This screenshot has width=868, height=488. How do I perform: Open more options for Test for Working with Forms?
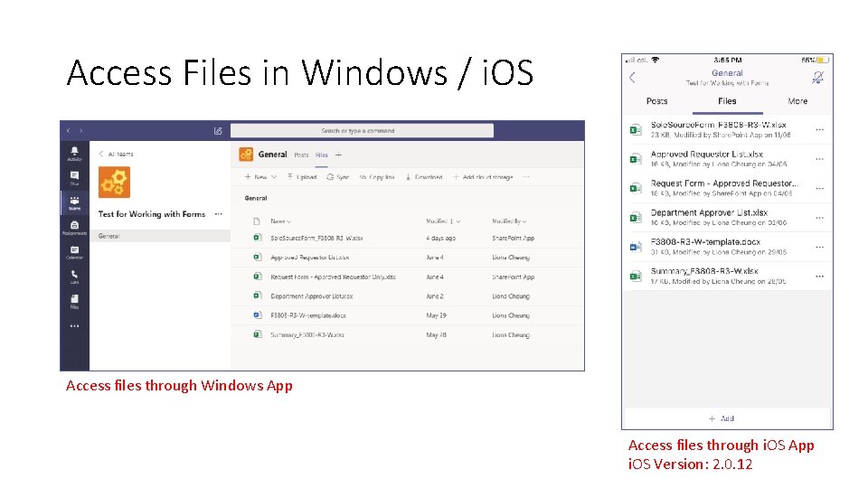click(x=219, y=213)
